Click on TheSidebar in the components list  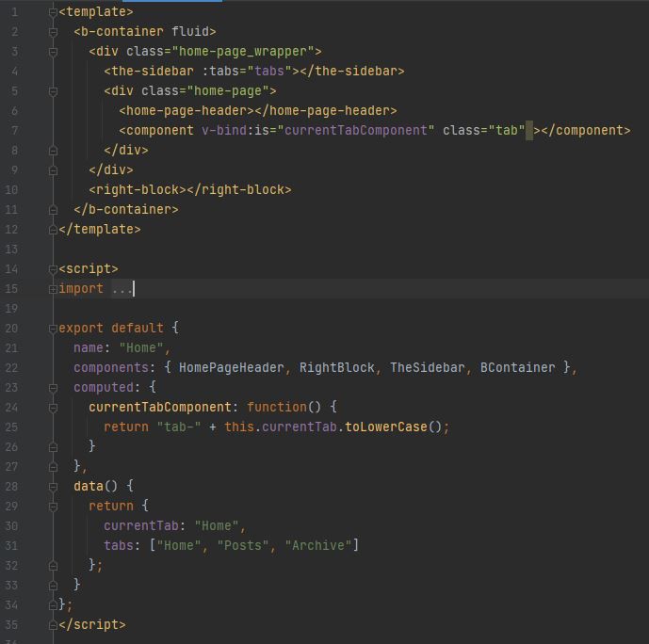(427, 368)
